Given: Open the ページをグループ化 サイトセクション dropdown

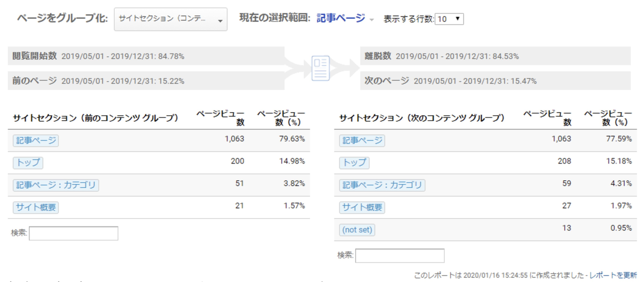Looking at the screenshot, I should click(x=171, y=19).
